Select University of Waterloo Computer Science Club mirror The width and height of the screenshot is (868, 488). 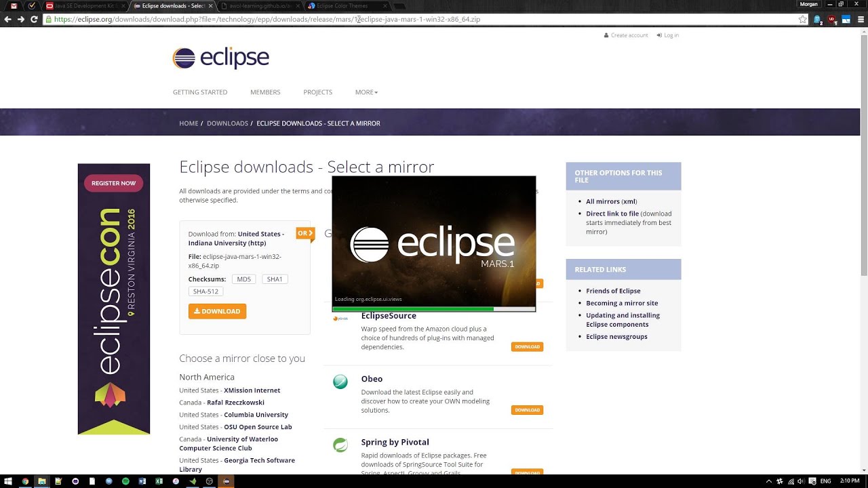point(229,443)
